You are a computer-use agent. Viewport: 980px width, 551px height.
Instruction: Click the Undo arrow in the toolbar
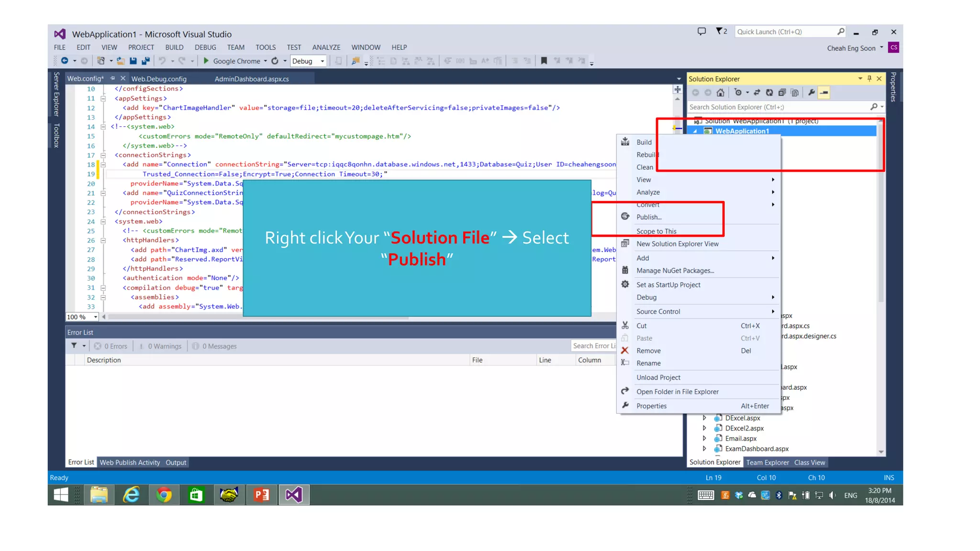point(162,61)
